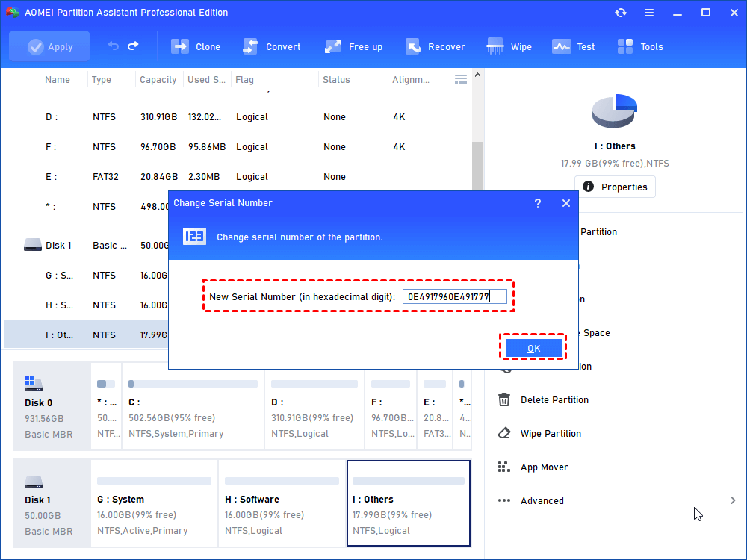Viewport: 747px width, 560px height.
Task: Click the Apply checkmark button
Action: tap(49, 46)
